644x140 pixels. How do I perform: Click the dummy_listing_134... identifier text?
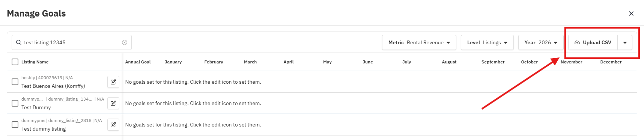(x=70, y=99)
